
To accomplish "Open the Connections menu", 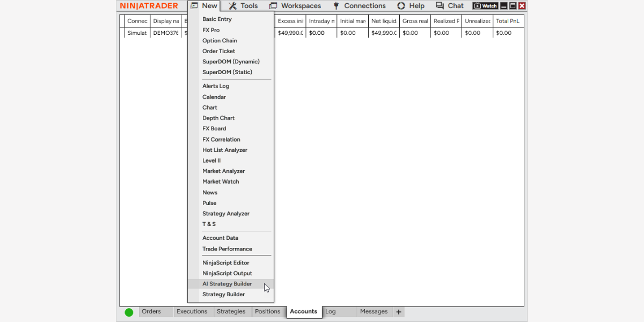I will [x=359, y=6].
